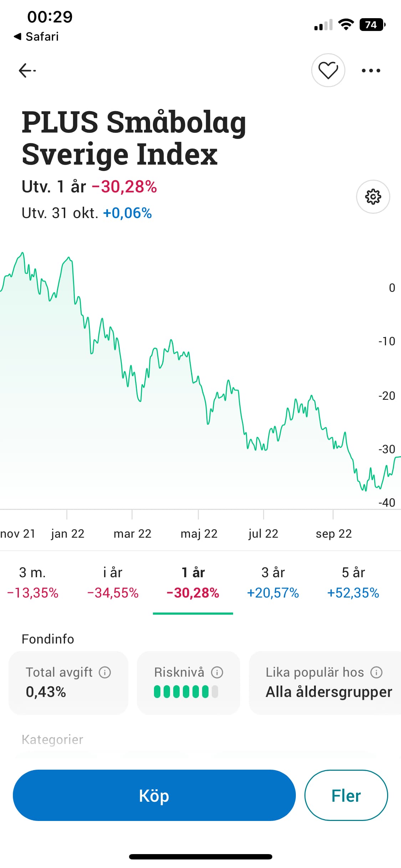Return to Safari via status bar link
401x868 pixels.
(36, 36)
